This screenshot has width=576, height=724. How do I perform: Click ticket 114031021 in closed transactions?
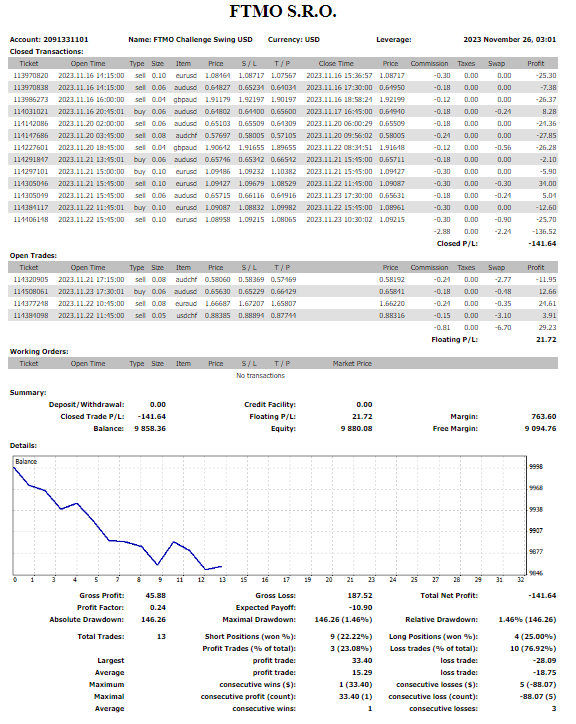30,112
